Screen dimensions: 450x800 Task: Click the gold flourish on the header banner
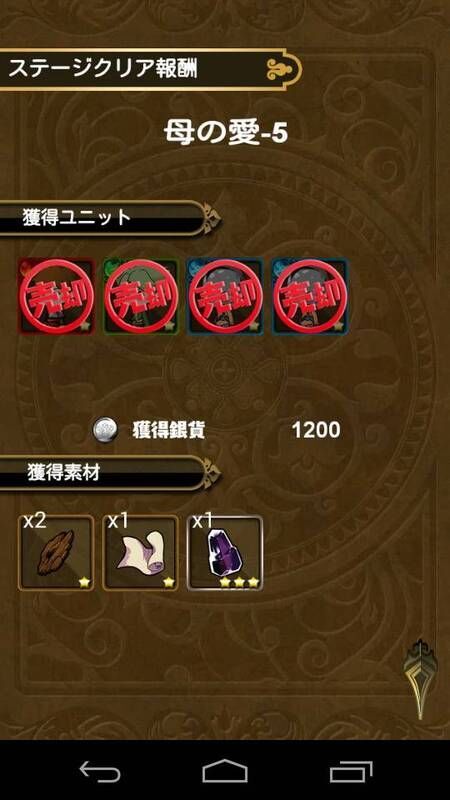pos(282,69)
